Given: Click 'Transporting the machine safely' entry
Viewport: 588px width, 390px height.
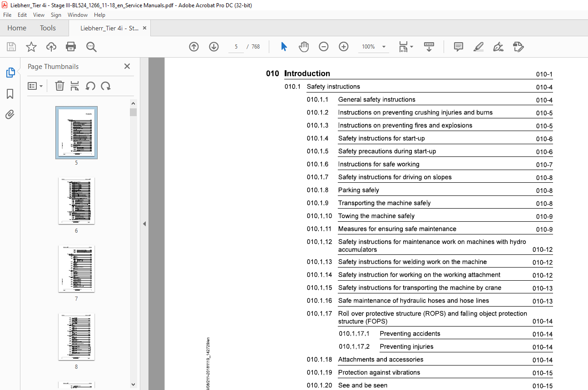Looking at the screenshot, I should click(x=385, y=203).
